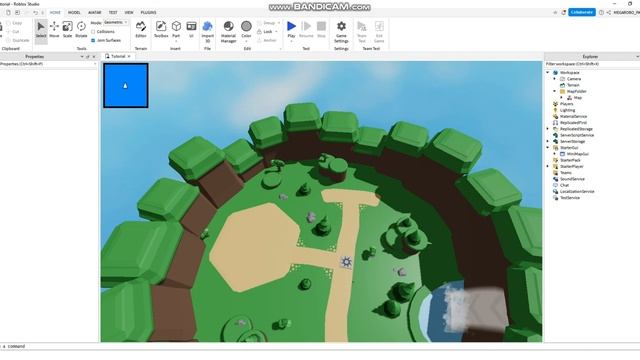Open the Terrain Editor

click(141, 30)
